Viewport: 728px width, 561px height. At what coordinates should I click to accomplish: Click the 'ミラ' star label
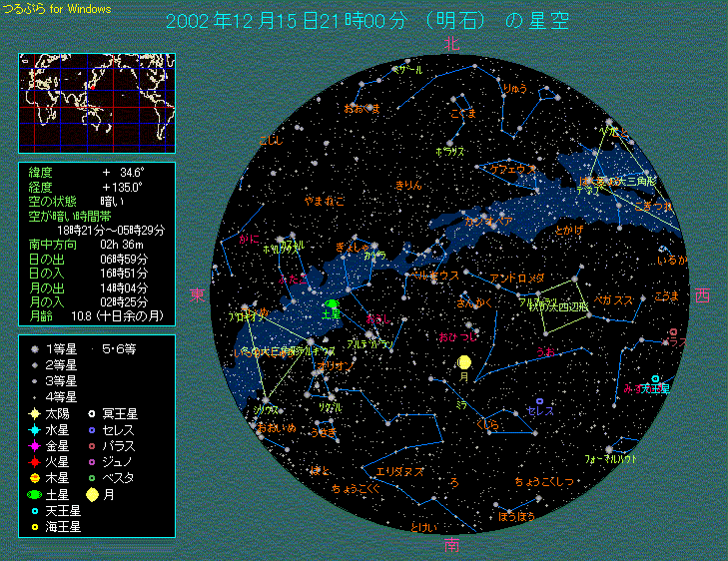(x=461, y=405)
